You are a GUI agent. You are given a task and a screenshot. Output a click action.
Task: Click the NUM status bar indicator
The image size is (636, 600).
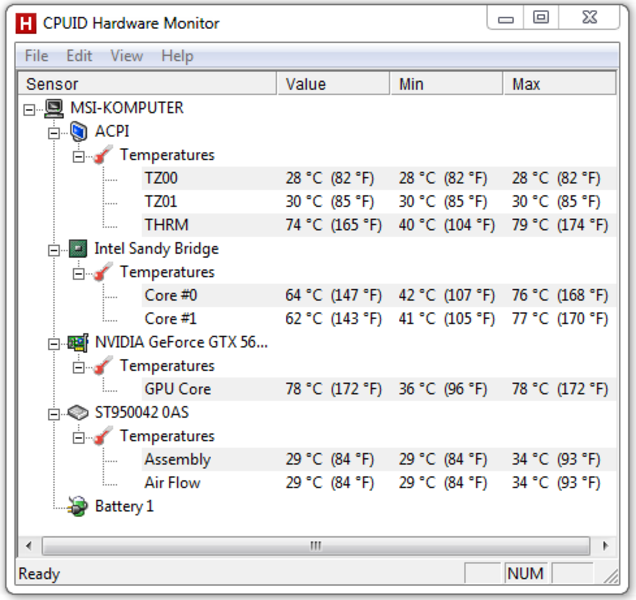tap(526, 574)
